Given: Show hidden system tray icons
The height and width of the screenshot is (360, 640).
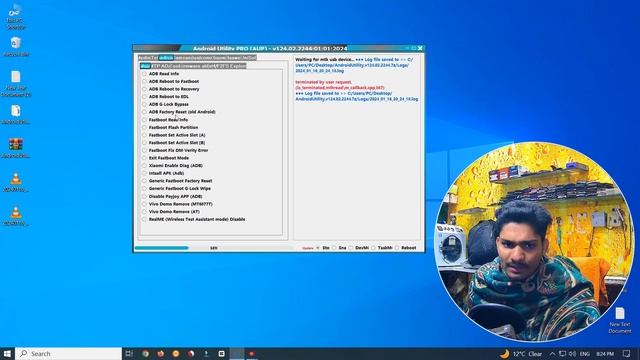Looking at the screenshot, I should tap(552, 353).
